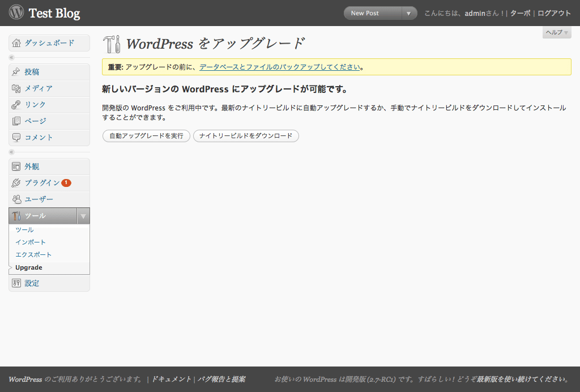Select ツール submenu item
This screenshot has height=392, width=580.
point(24,229)
